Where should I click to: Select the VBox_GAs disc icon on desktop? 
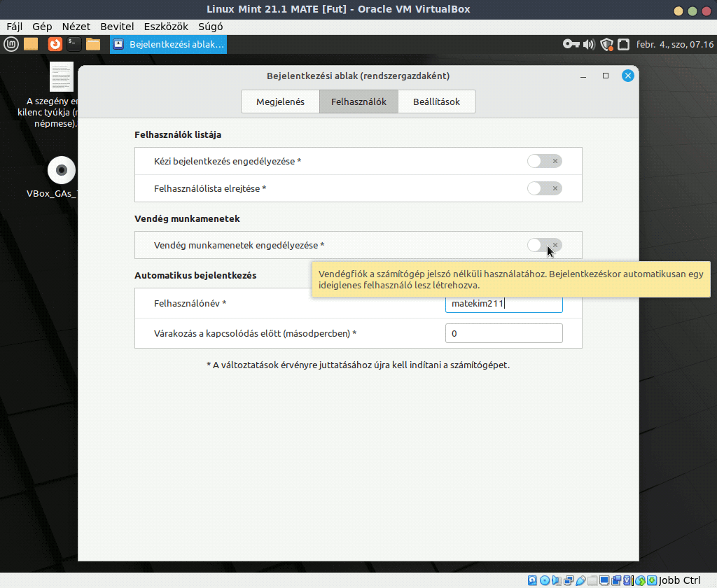(x=62, y=170)
